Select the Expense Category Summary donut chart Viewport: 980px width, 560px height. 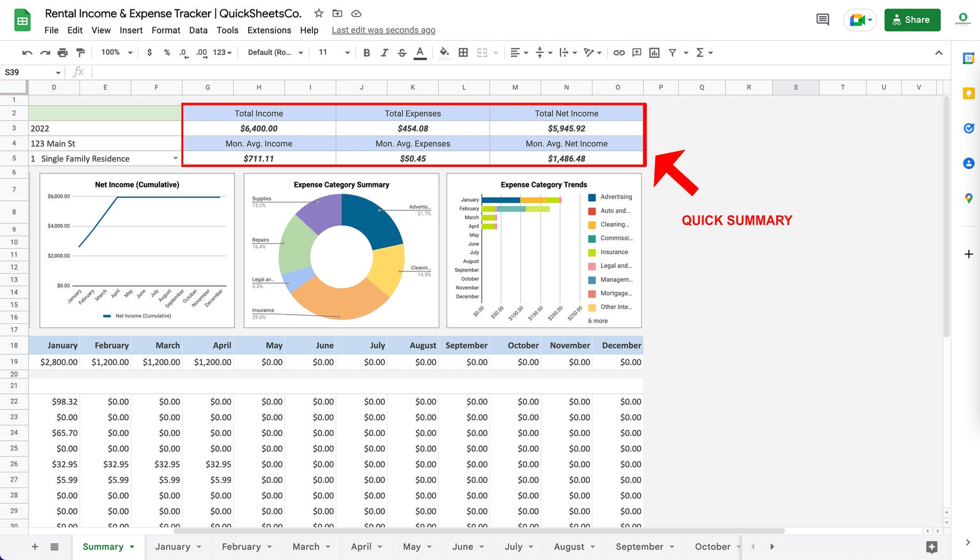click(341, 250)
